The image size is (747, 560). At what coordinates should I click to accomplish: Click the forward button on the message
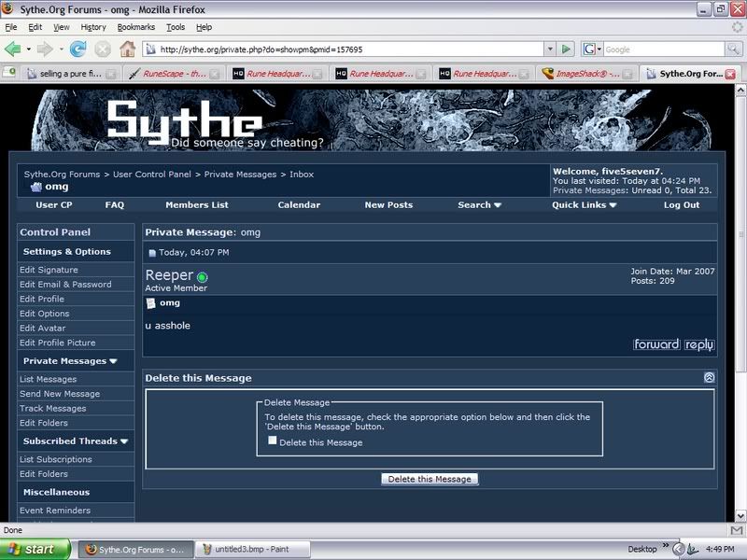(656, 344)
